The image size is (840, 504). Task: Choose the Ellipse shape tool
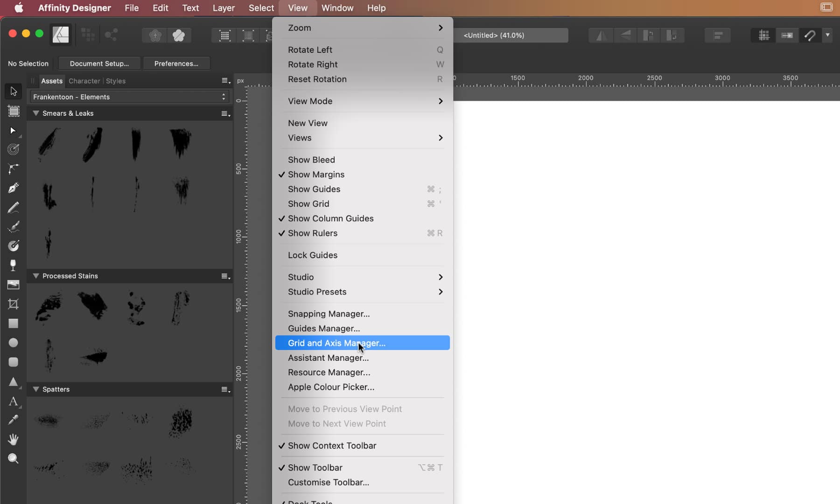pos(13,343)
